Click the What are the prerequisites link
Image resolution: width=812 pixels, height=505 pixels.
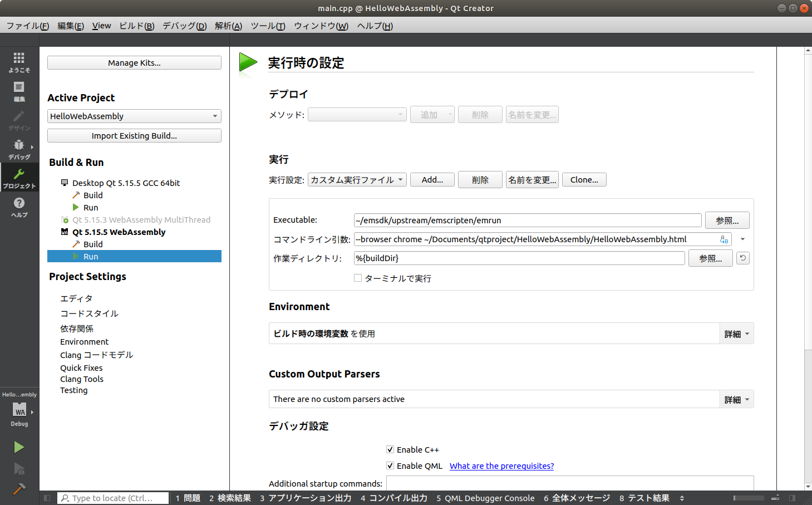click(501, 465)
